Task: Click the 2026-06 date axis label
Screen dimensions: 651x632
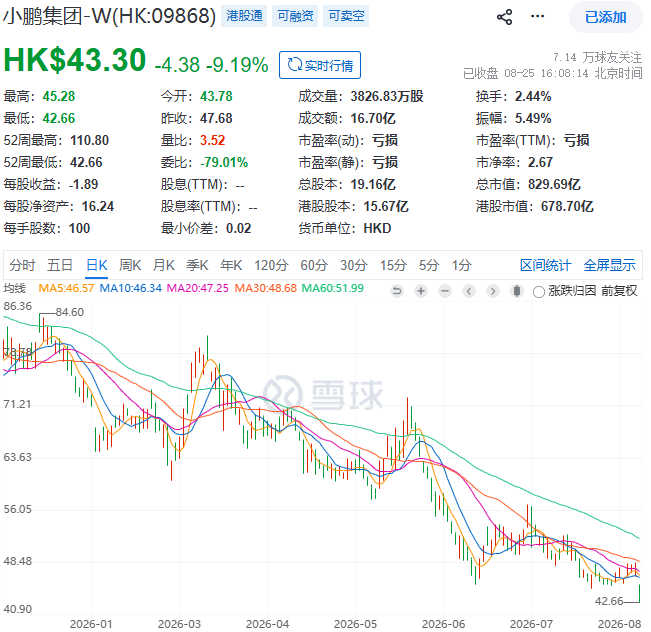Action: pos(443,624)
